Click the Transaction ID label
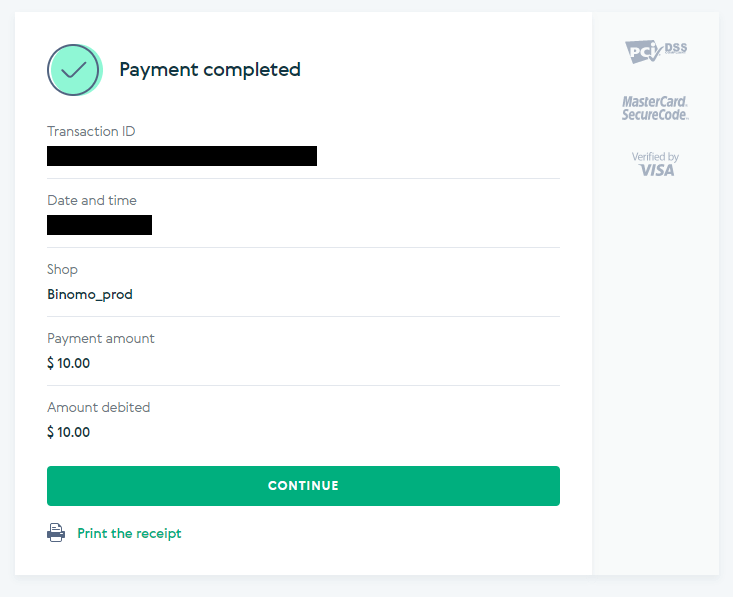733x597 pixels. coord(91,131)
